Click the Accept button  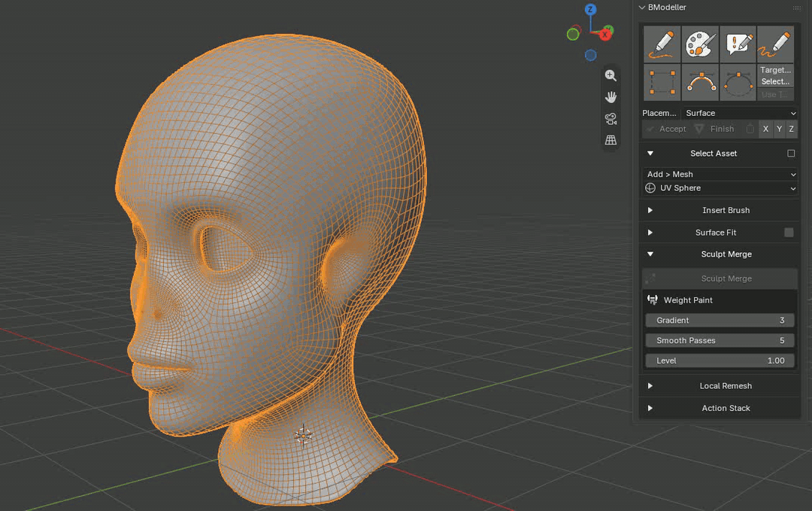[666, 129]
